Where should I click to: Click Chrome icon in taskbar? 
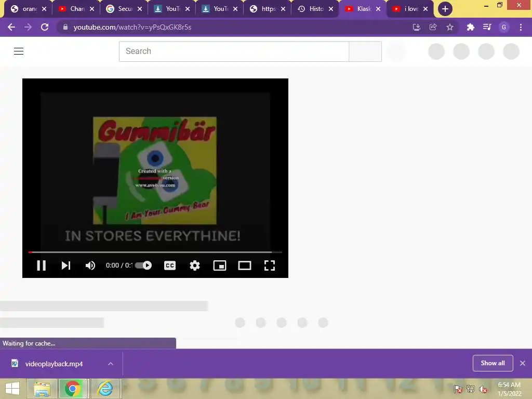click(x=73, y=389)
